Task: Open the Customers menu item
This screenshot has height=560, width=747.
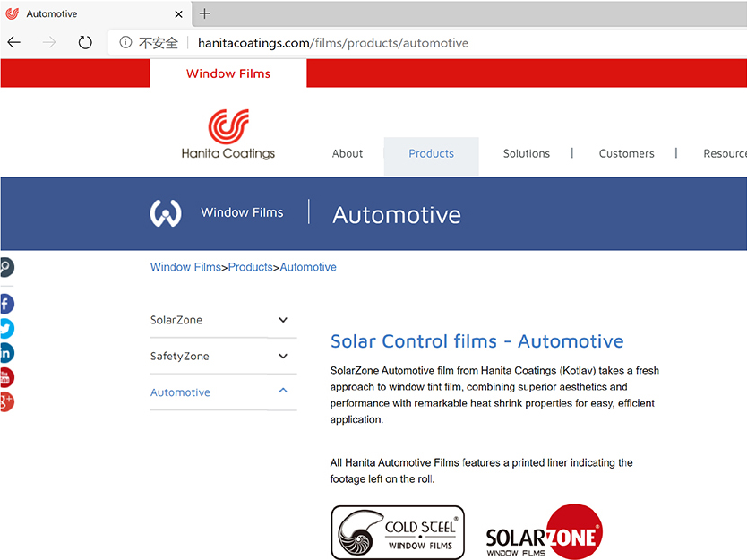Action: (x=626, y=153)
